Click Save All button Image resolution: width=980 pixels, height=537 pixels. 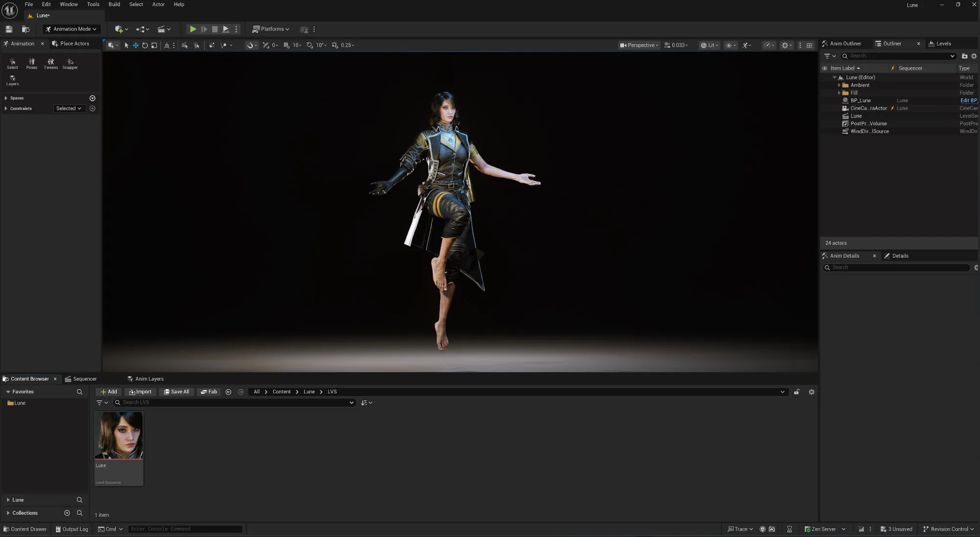pyautogui.click(x=176, y=392)
